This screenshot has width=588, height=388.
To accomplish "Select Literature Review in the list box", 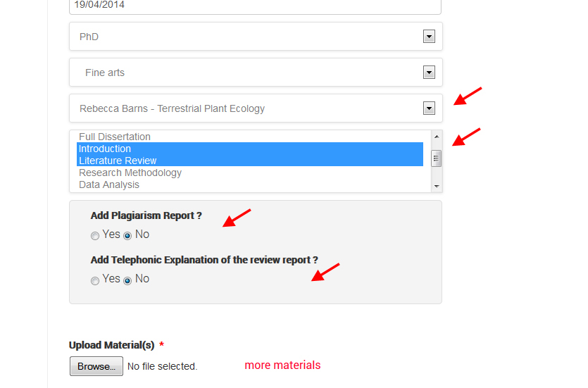I will (x=250, y=161).
